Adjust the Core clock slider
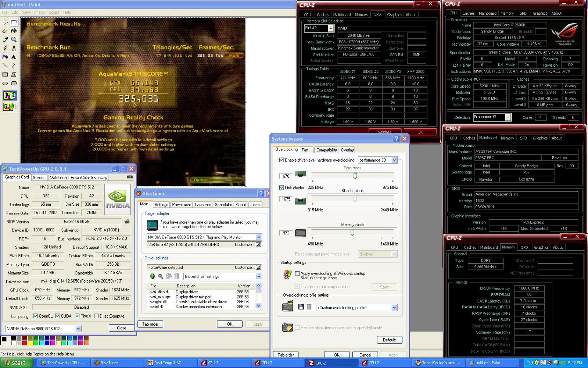588x368 pixels. (x=355, y=176)
